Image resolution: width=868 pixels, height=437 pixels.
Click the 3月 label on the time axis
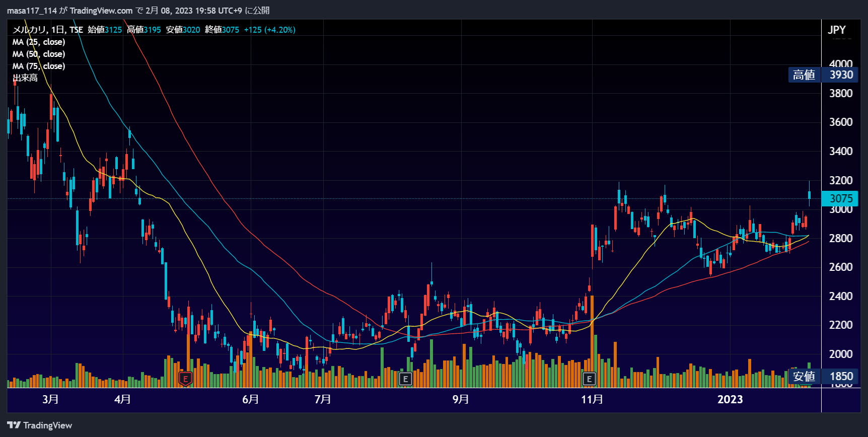[x=50, y=399]
